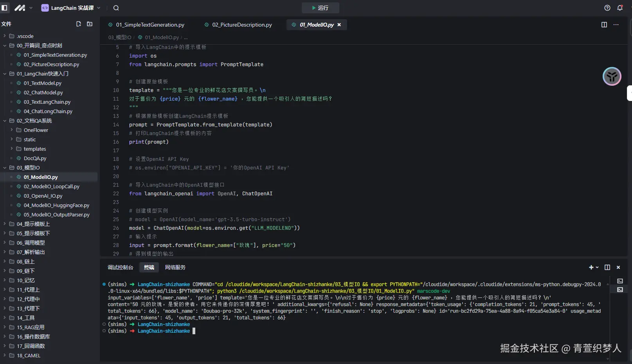Close the 01_ModelIO.py editor tab
The height and width of the screenshot is (364, 632).
click(x=339, y=25)
